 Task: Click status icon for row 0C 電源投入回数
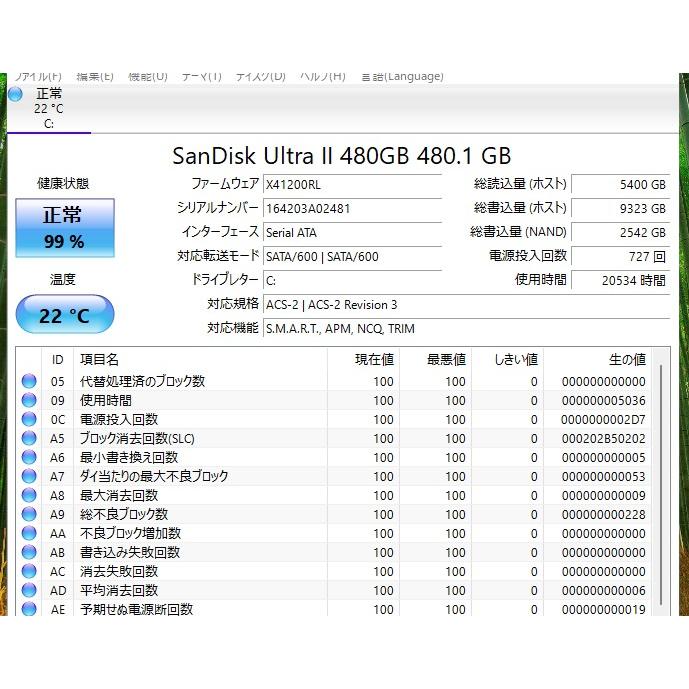(x=29, y=419)
